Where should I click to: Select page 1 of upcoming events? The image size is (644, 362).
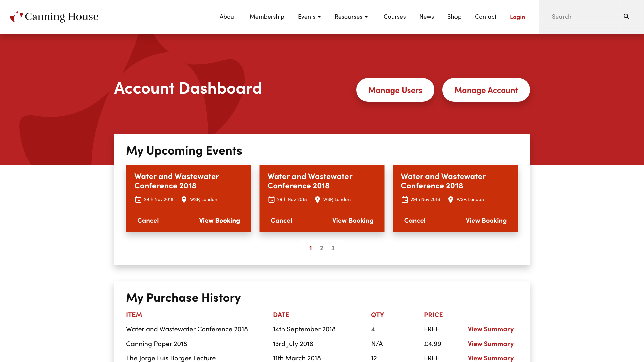(311, 248)
